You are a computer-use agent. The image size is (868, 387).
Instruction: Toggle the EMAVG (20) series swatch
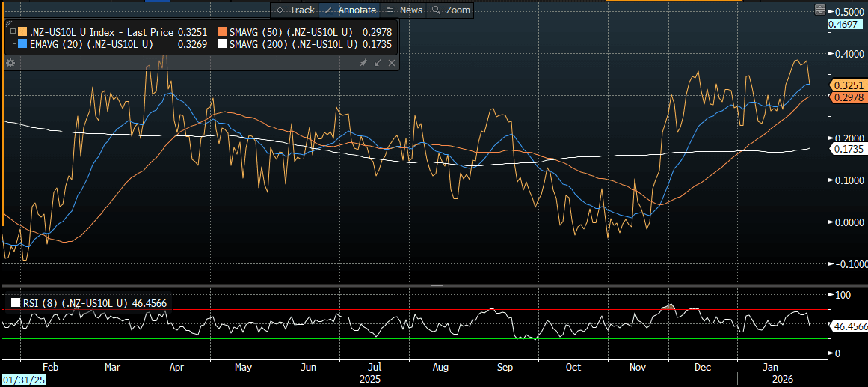coord(23,45)
